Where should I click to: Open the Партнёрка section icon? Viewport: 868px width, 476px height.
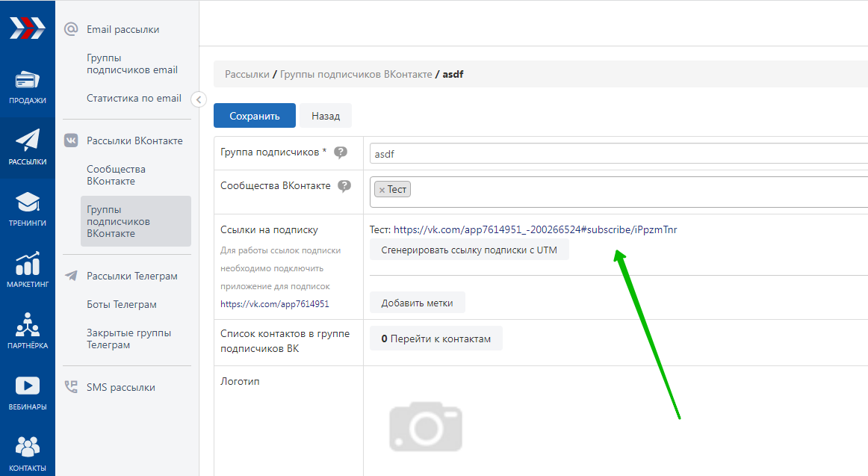coord(28,326)
